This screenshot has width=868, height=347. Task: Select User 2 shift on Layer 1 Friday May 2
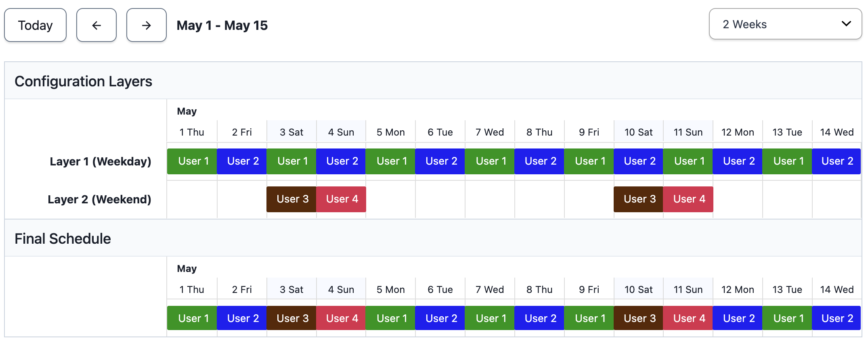(242, 161)
